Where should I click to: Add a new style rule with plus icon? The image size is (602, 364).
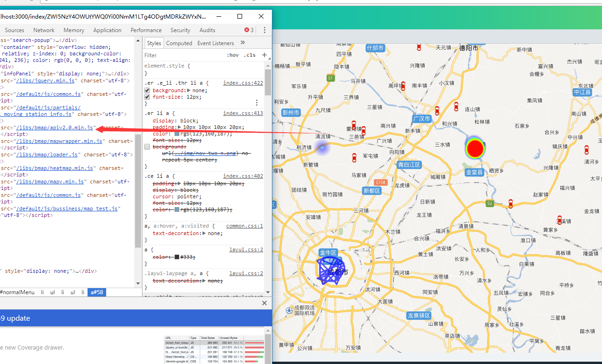(x=264, y=55)
